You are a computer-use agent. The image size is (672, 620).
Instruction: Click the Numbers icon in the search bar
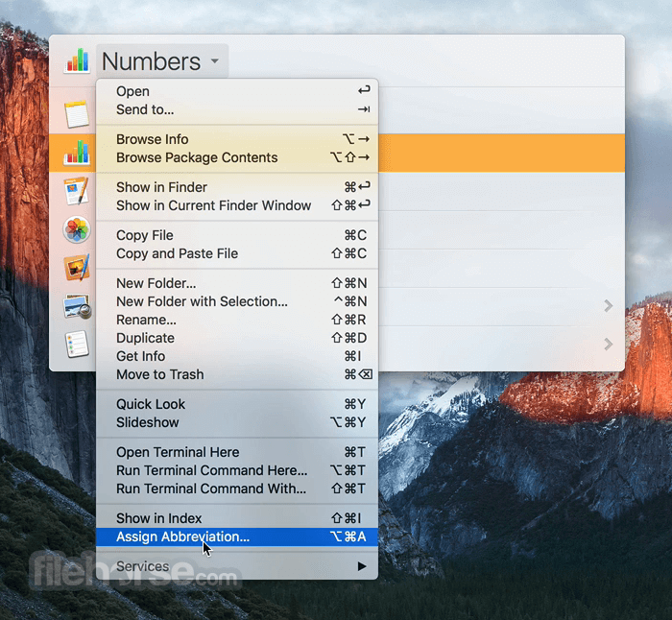click(x=77, y=60)
